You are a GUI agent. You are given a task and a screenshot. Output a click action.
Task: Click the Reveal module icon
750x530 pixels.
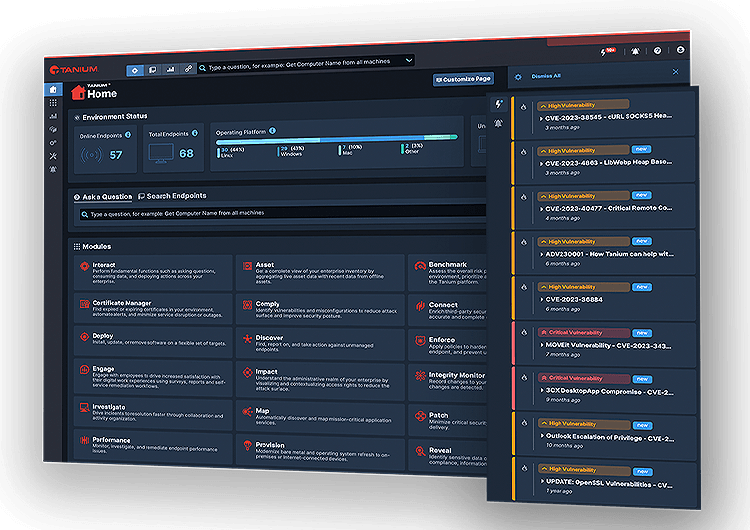420,451
